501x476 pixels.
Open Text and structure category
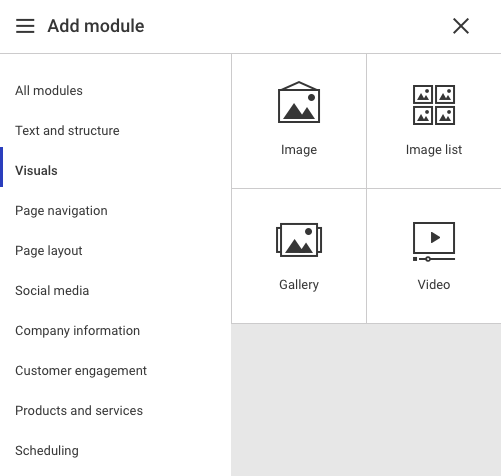[67, 131]
